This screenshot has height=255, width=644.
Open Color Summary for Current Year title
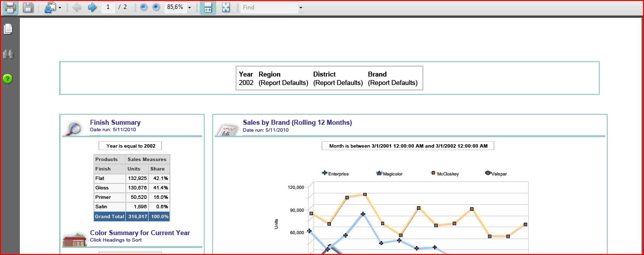pos(140,233)
